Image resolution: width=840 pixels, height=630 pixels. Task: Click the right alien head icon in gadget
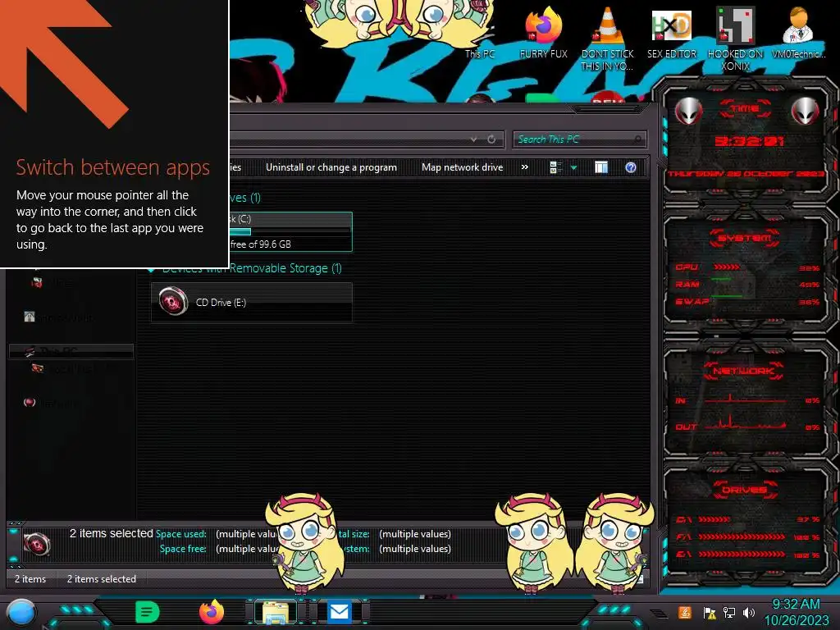click(x=805, y=112)
